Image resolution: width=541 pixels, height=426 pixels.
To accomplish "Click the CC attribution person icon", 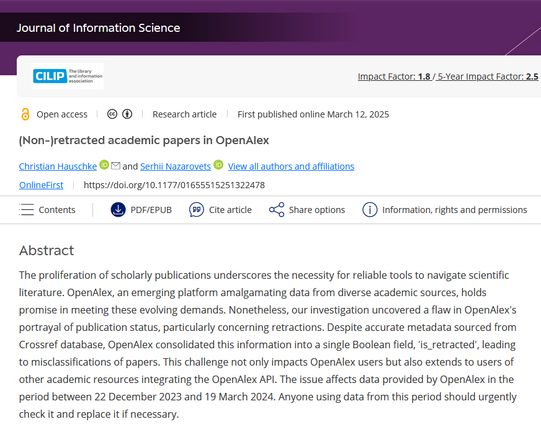I will tap(127, 114).
